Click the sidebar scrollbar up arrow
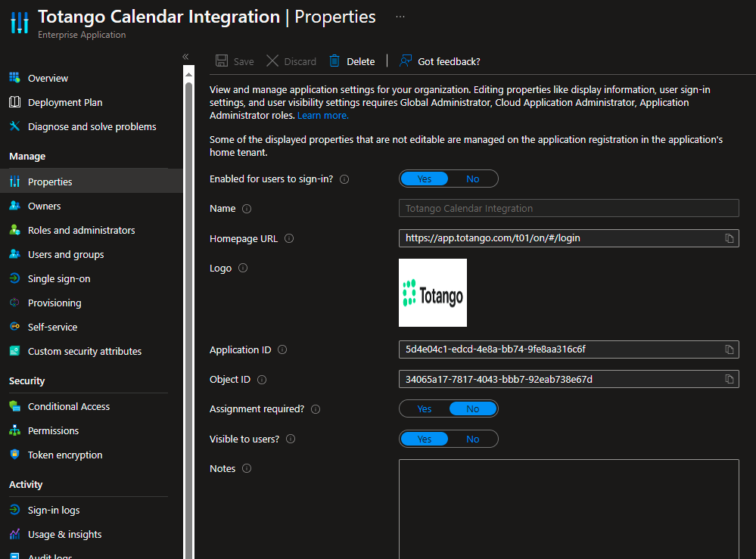756x559 pixels. [188, 74]
